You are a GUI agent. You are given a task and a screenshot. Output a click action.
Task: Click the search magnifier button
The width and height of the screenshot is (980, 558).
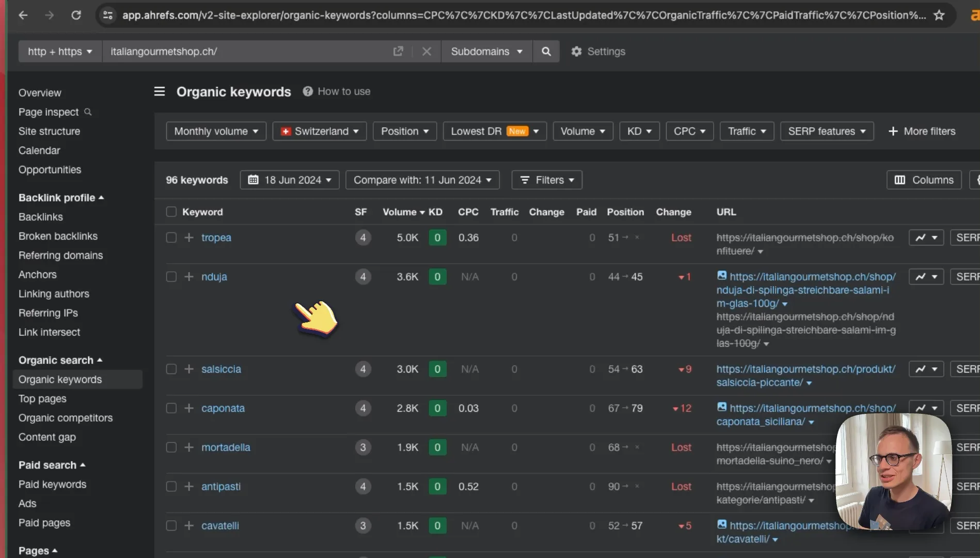pos(546,51)
